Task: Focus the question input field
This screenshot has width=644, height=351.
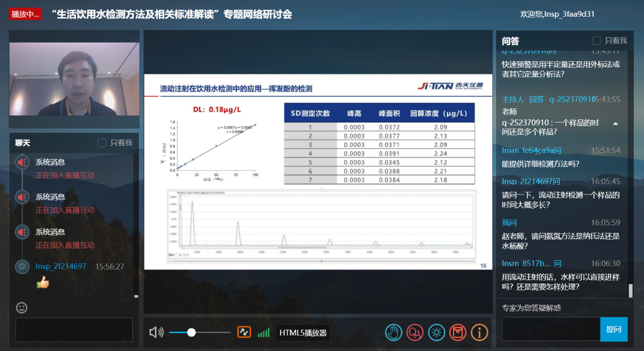Action: pos(551,329)
